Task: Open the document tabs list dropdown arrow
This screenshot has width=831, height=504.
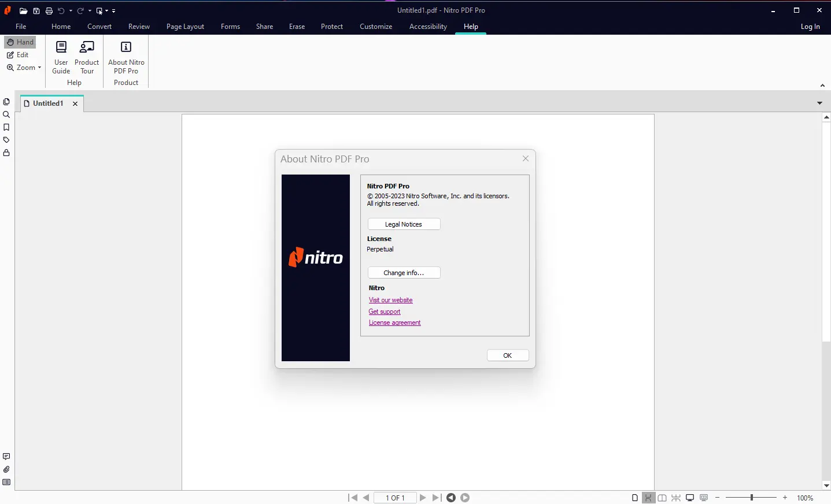Action: coord(819,103)
